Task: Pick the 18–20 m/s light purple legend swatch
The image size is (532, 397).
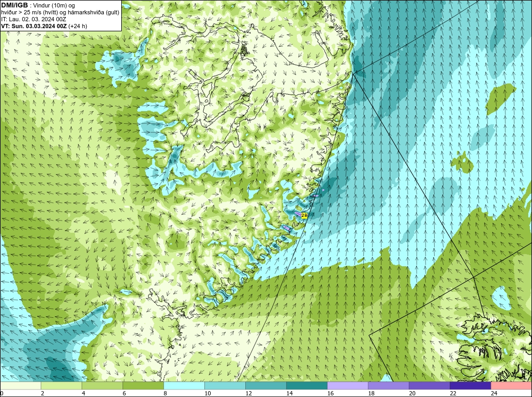Action: 388,385
